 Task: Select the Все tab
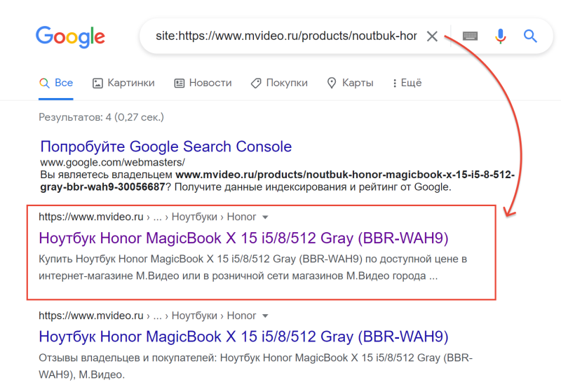coord(56,83)
